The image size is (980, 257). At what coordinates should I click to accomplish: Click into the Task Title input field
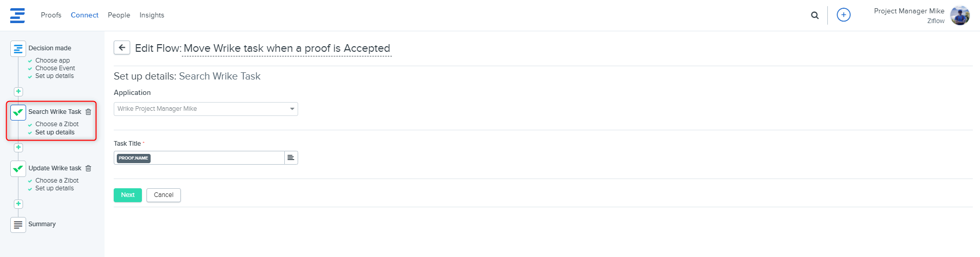215,158
